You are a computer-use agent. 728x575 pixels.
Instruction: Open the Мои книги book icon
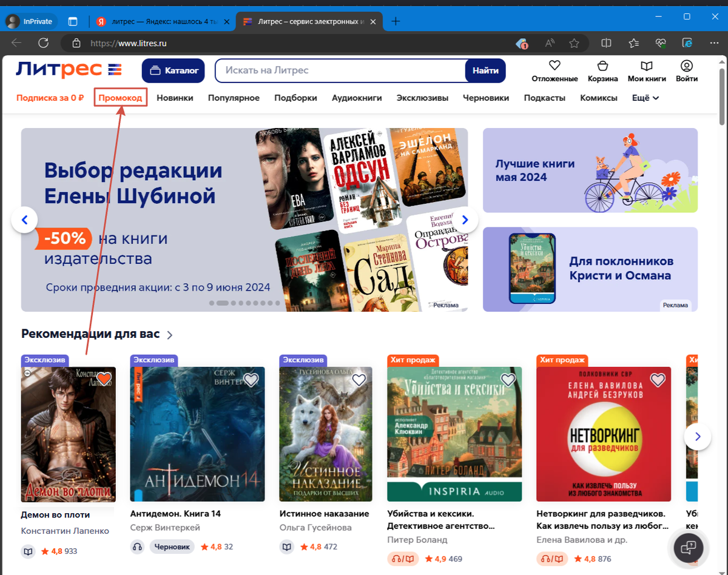647,66
